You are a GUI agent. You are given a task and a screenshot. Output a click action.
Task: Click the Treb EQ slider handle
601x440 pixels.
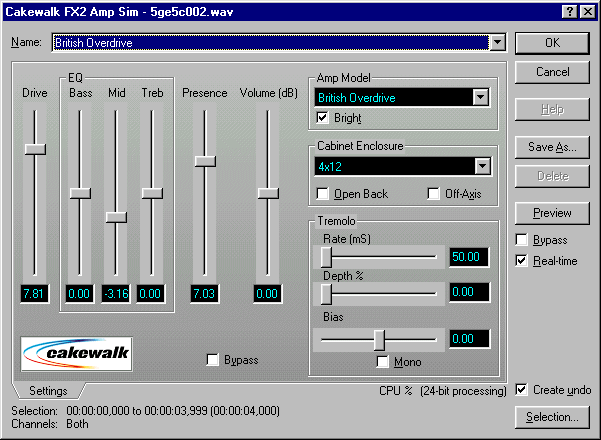[x=152, y=193]
